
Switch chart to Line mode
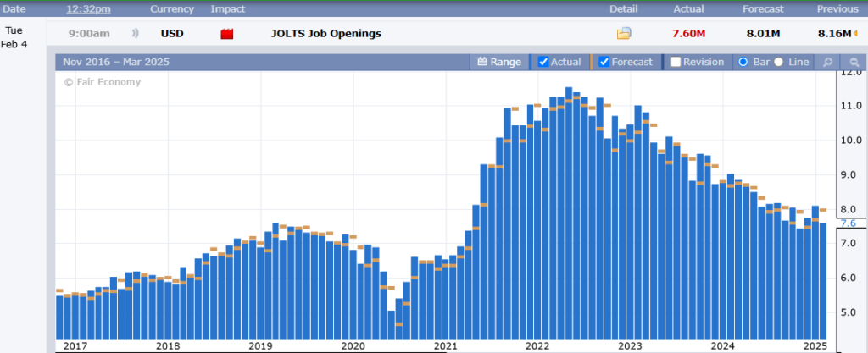tap(778, 63)
